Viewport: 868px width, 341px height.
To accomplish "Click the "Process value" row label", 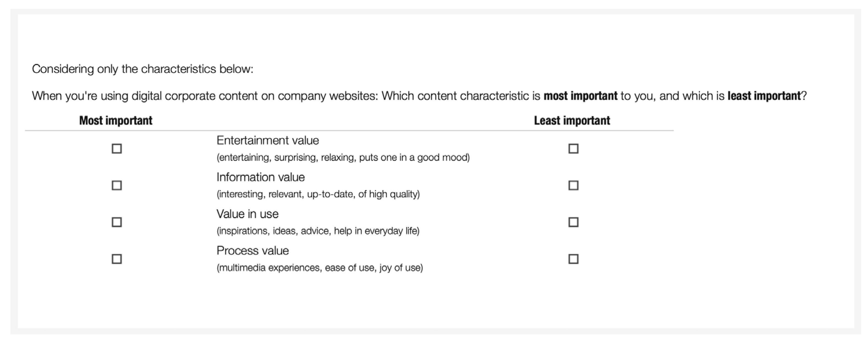I will tap(252, 251).
